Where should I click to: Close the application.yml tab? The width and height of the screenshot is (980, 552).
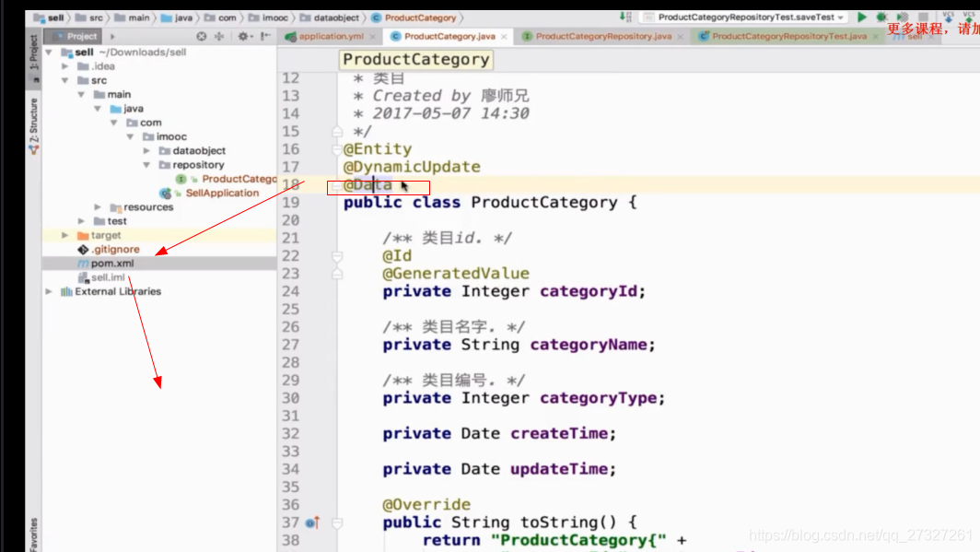(372, 37)
